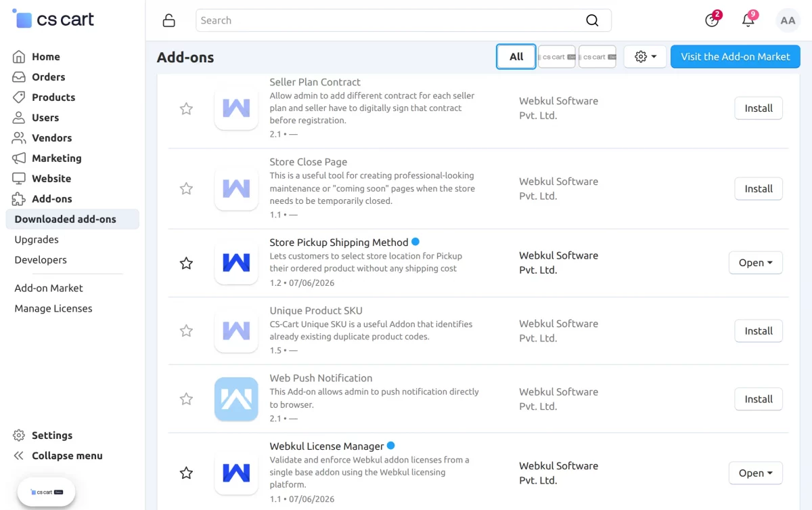Screen dimensions: 812x510
Task: Click the lock icon beside the search bar
Action: [169, 20]
